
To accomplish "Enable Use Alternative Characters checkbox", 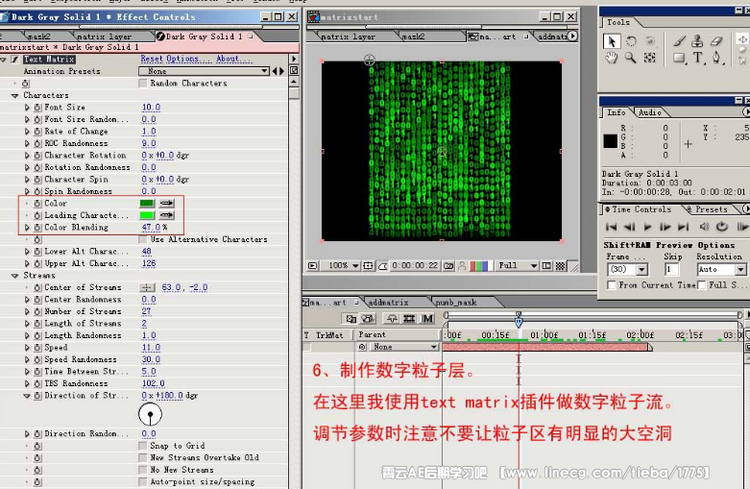I will pyautogui.click(x=142, y=239).
